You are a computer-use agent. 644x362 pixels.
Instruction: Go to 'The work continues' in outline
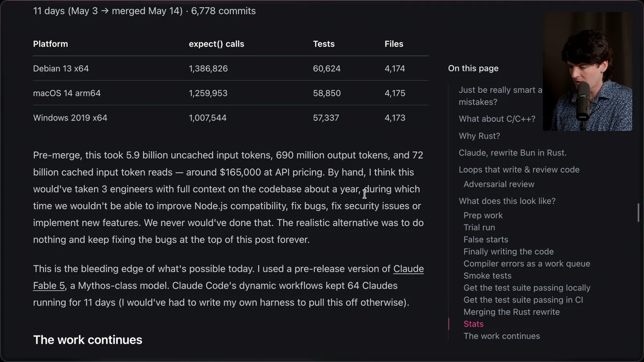[x=502, y=336]
